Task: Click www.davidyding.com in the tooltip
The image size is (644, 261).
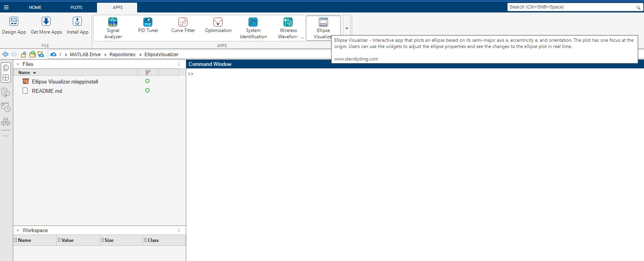Action: 356,59
